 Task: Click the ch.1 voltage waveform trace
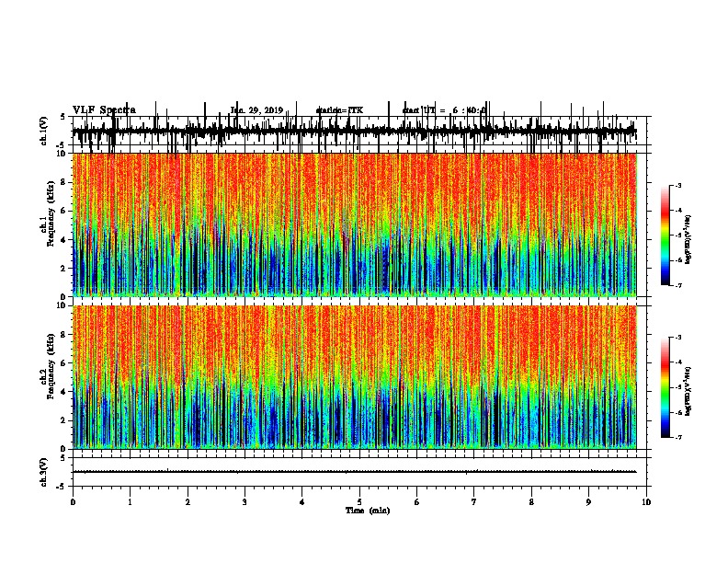[x=354, y=131]
